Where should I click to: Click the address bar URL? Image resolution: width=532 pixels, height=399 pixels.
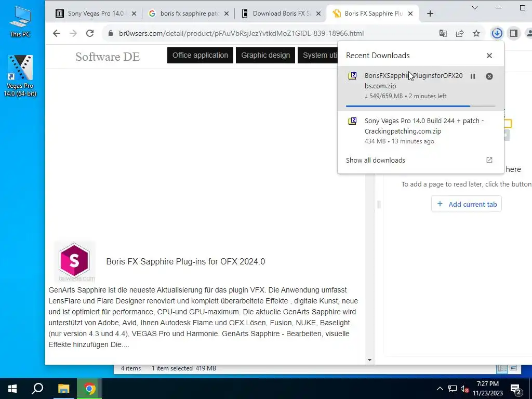click(x=241, y=33)
